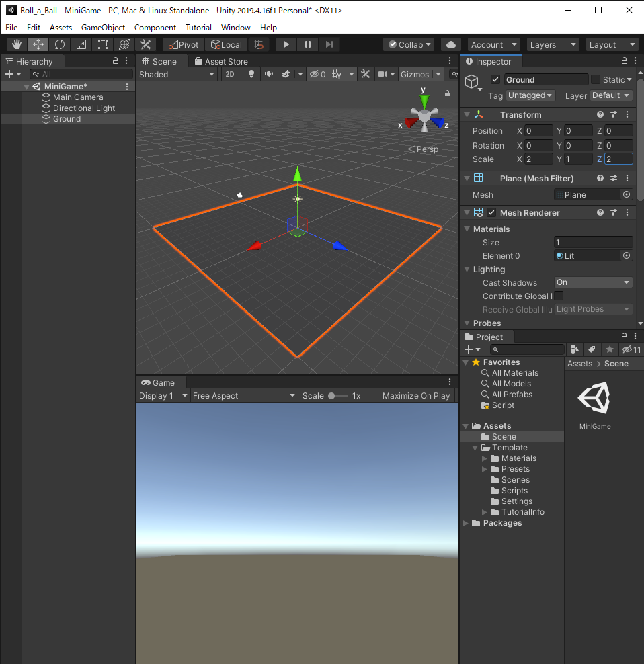Toggle scene lighting bulb icon
This screenshot has width=644, height=664.
click(251, 74)
